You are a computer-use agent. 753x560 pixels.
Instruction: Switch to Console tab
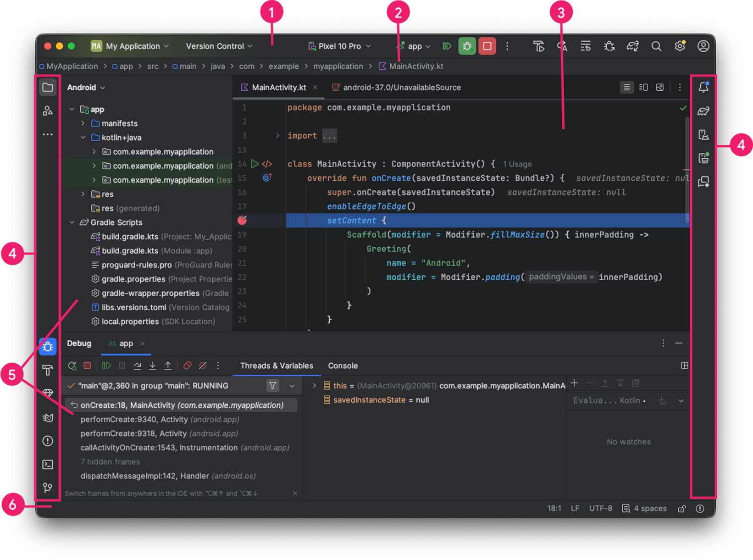point(343,366)
